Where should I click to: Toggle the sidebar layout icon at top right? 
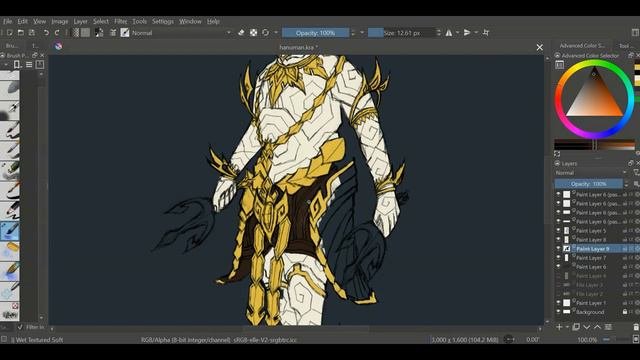[x=636, y=33]
